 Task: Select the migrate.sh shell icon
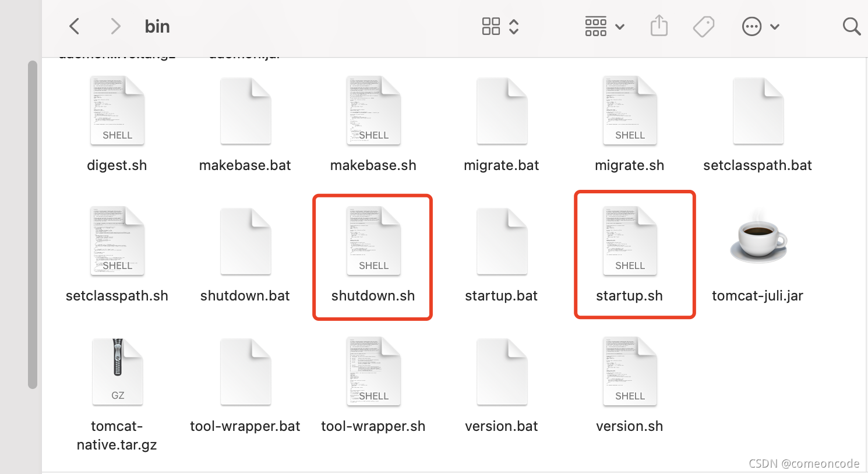[x=630, y=111]
